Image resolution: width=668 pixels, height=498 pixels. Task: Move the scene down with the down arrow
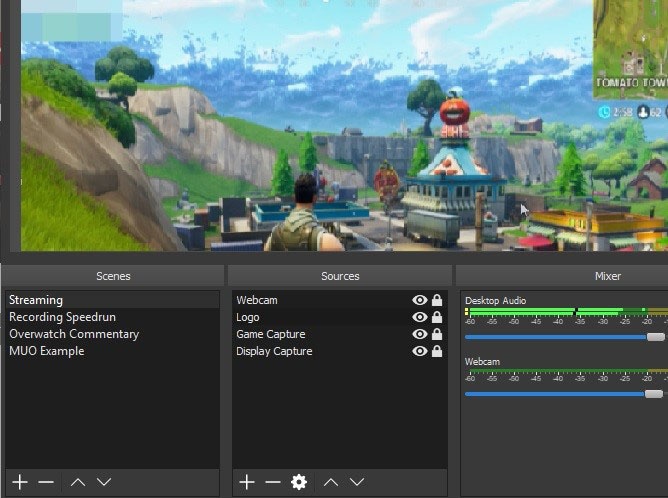pyautogui.click(x=104, y=482)
